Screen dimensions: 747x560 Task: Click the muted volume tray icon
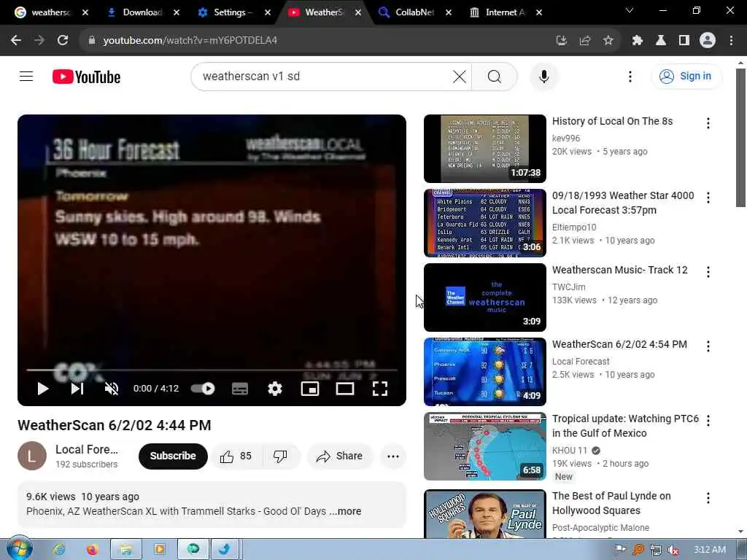click(x=673, y=550)
